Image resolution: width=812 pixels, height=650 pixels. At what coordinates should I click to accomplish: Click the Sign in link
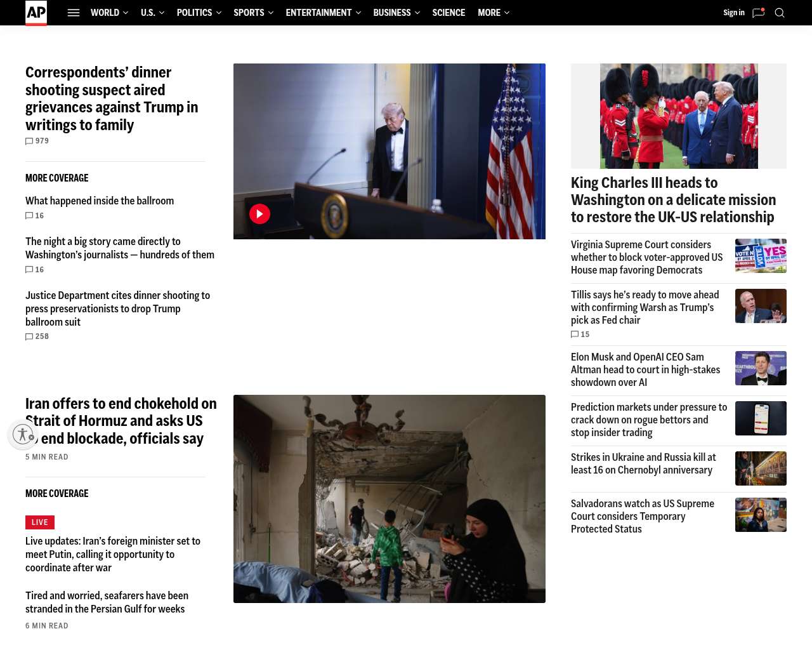[x=734, y=13]
